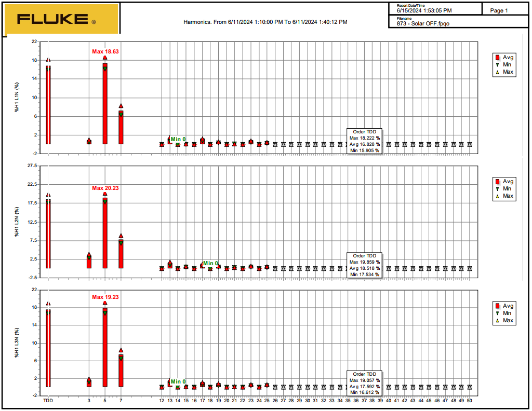The width and height of the screenshot is (532, 411).
Task: Click the Min triangle icon in L3N legend
Action: coord(497,313)
